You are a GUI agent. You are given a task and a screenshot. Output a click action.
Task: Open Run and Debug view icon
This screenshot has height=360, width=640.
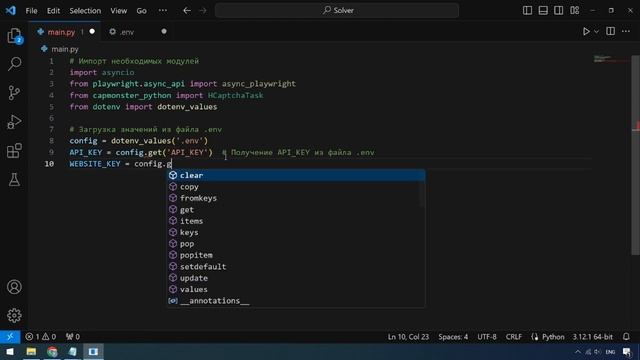14,122
